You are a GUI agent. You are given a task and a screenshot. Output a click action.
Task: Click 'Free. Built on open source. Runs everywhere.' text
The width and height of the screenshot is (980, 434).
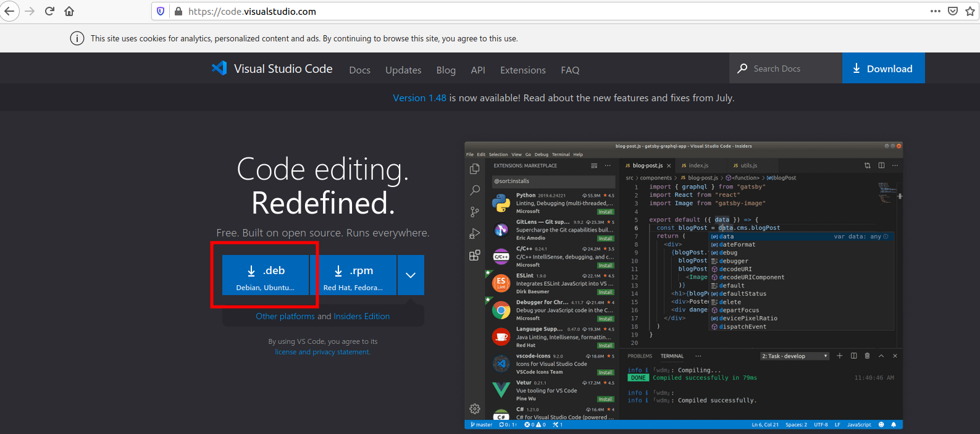click(323, 233)
